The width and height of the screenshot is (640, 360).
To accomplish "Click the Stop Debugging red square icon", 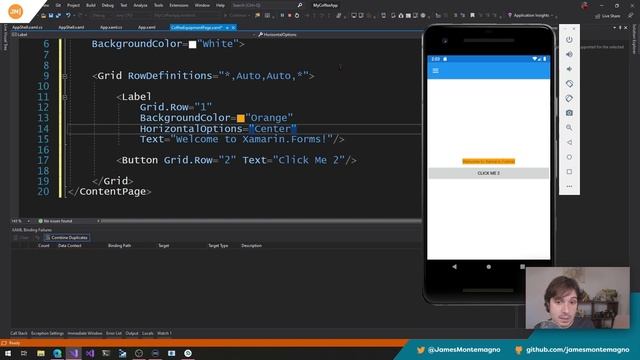I will (x=289, y=16).
